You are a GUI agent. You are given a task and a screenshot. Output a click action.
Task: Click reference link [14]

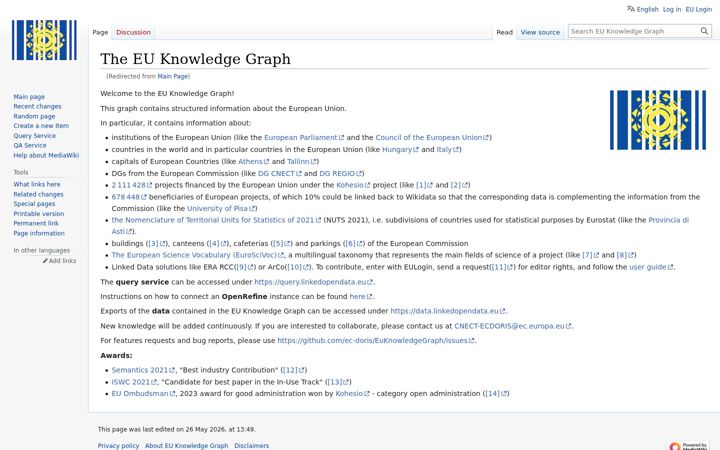(x=495, y=394)
